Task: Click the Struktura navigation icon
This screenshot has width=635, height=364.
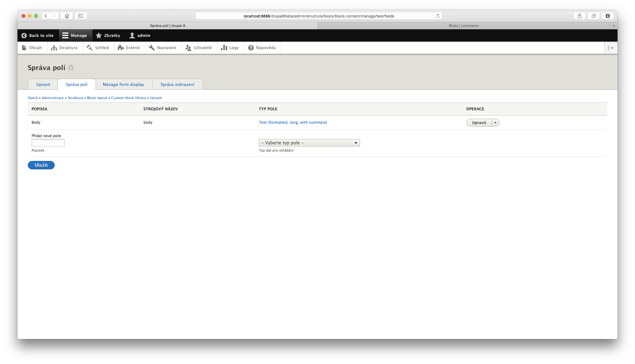Action: point(53,47)
